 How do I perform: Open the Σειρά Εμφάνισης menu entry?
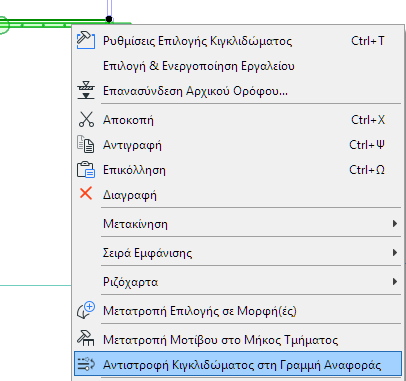(x=237, y=253)
